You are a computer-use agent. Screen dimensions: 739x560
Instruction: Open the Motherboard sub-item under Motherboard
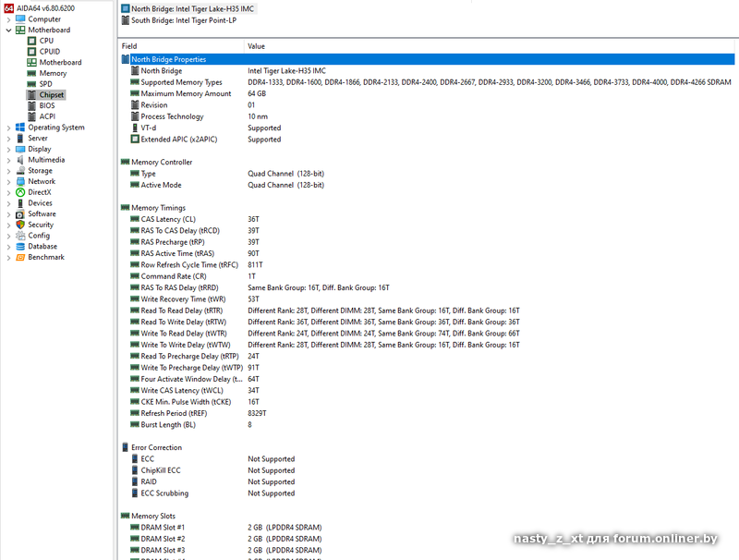55,62
